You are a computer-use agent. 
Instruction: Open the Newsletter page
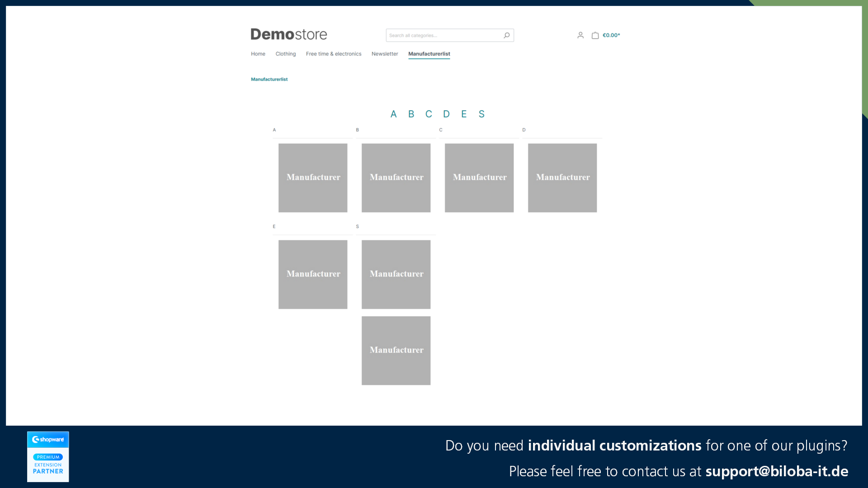pyautogui.click(x=385, y=54)
